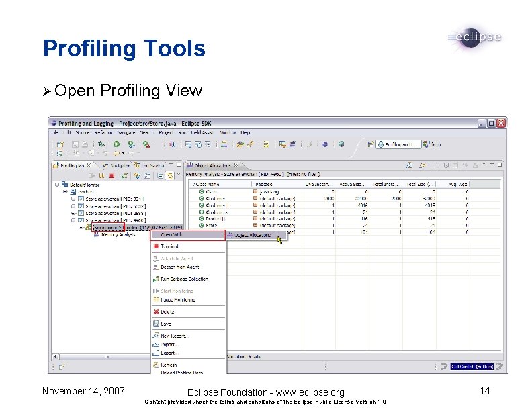Switch to the Navigator tab
This screenshot has height=411, width=532.
point(116,165)
